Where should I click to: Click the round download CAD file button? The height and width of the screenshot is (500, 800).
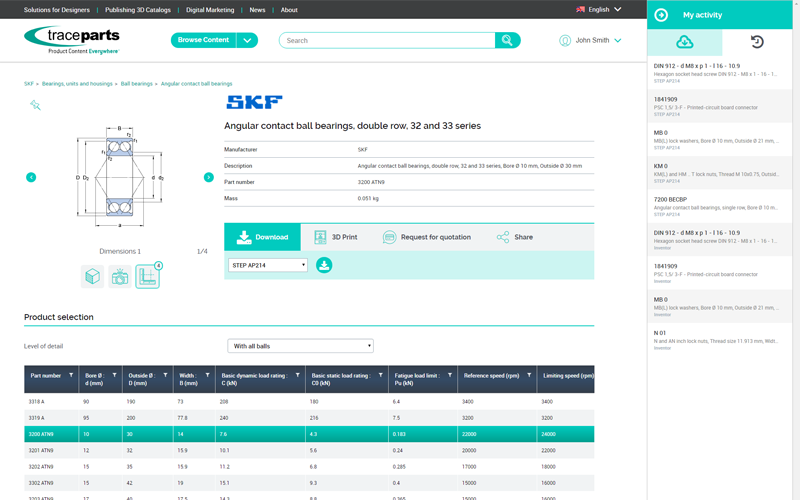324,265
